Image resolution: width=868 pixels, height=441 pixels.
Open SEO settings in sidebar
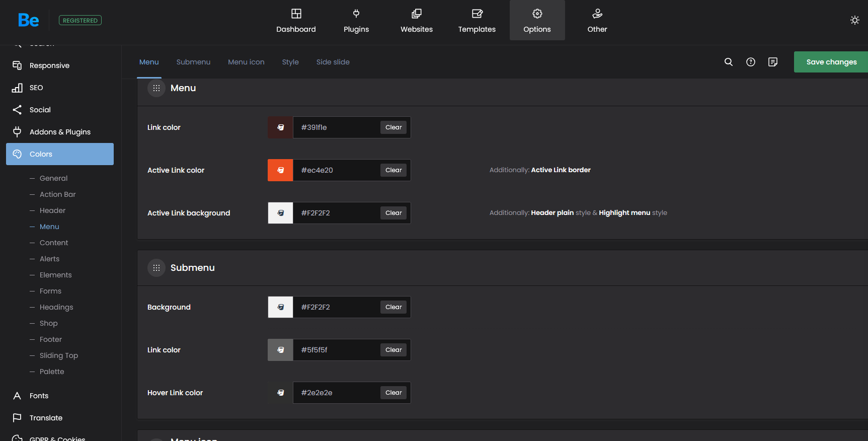pos(60,88)
